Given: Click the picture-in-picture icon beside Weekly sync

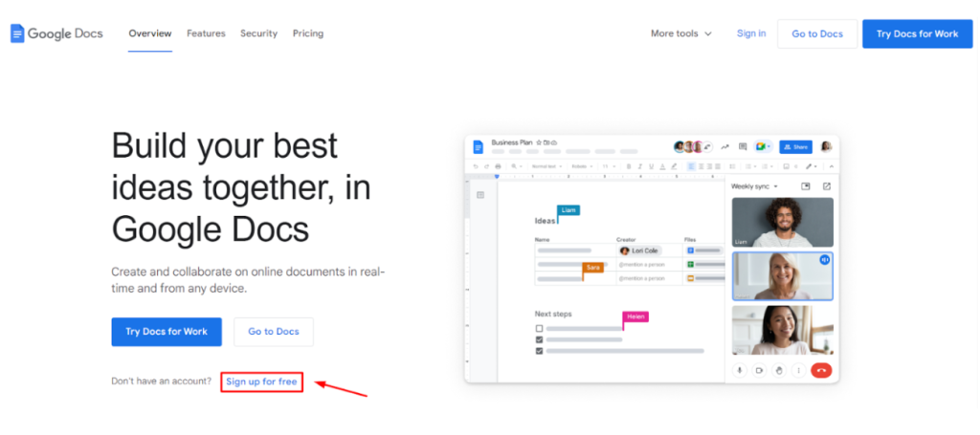Looking at the screenshot, I should click(x=806, y=186).
